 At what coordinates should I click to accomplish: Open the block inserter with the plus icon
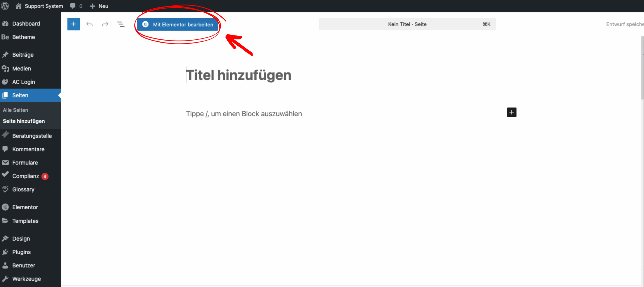tap(73, 24)
